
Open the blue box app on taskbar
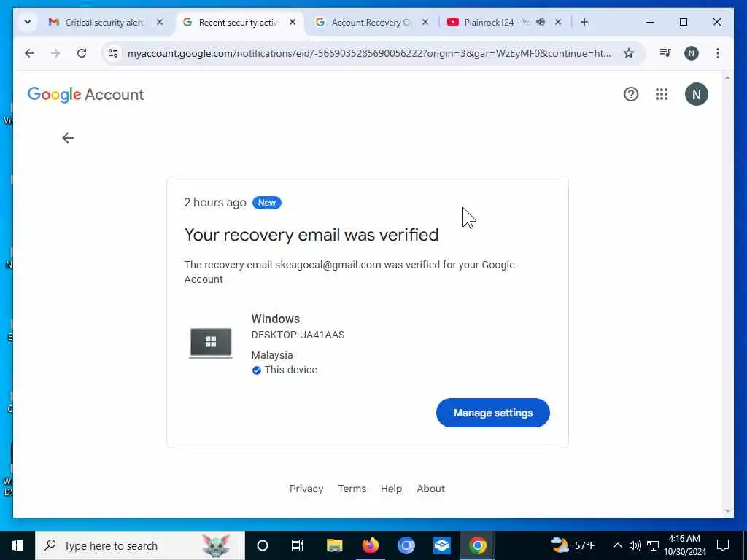click(441, 545)
